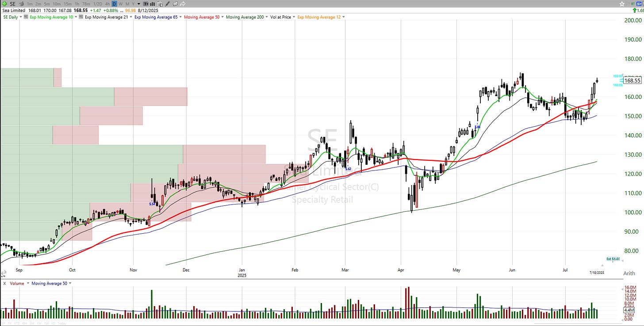The width and height of the screenshot is (644, 326).
Task: Click the Est $1.03 earnings label
Action: 613,259
